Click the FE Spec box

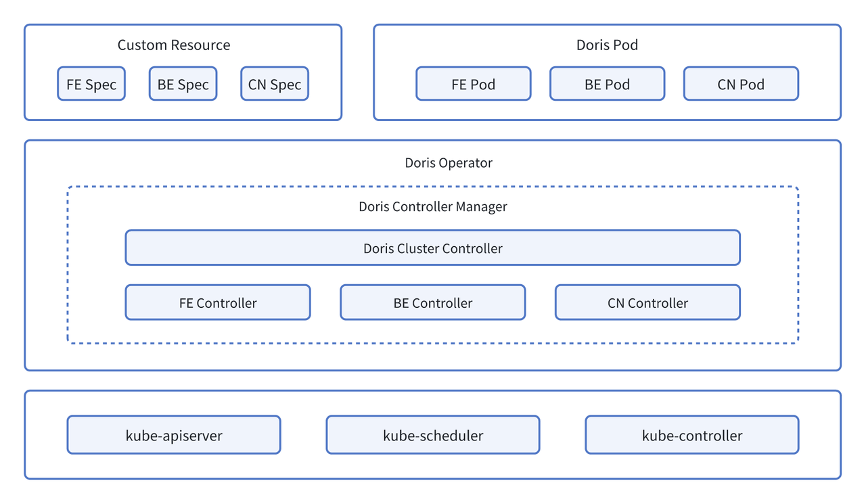point(91,84)
